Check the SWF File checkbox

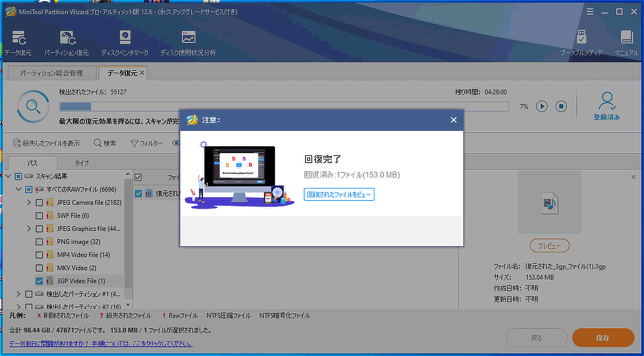click(39, 215)
